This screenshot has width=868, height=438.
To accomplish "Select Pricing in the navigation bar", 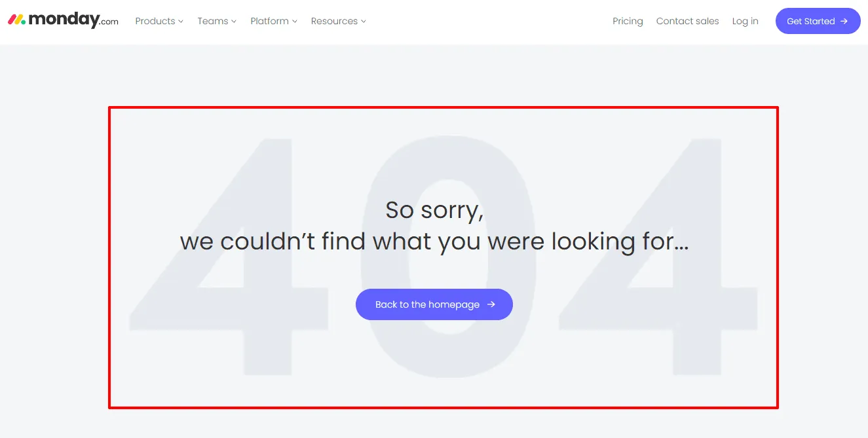I will click(628, 21).
